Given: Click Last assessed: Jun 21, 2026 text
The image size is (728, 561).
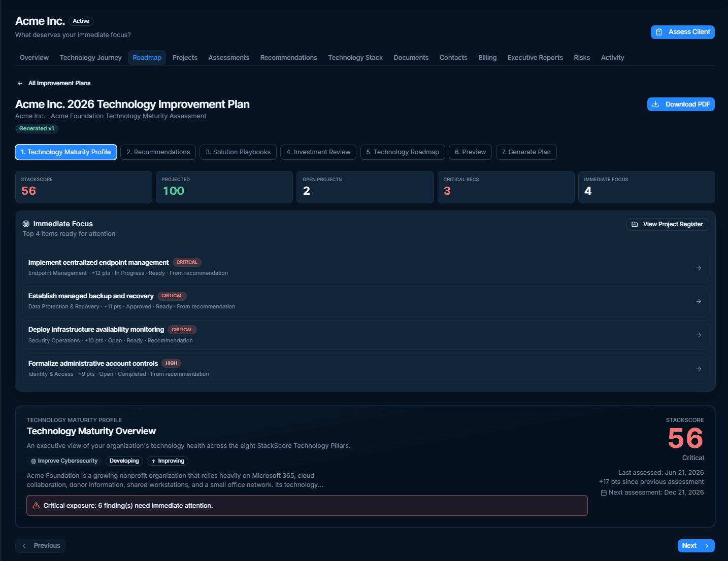Looking at the screenshot, I should coord(661,473).
